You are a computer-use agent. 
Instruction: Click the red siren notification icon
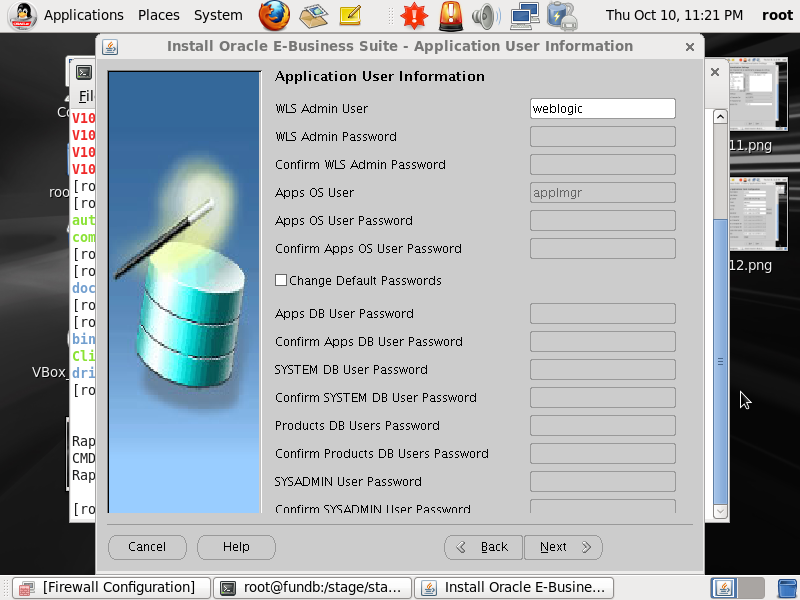point(451,15)
